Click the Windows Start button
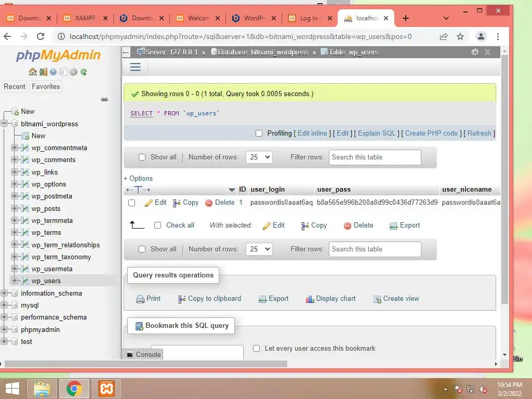This screenshot has width=532, height=399. click(x=12, y=389)
